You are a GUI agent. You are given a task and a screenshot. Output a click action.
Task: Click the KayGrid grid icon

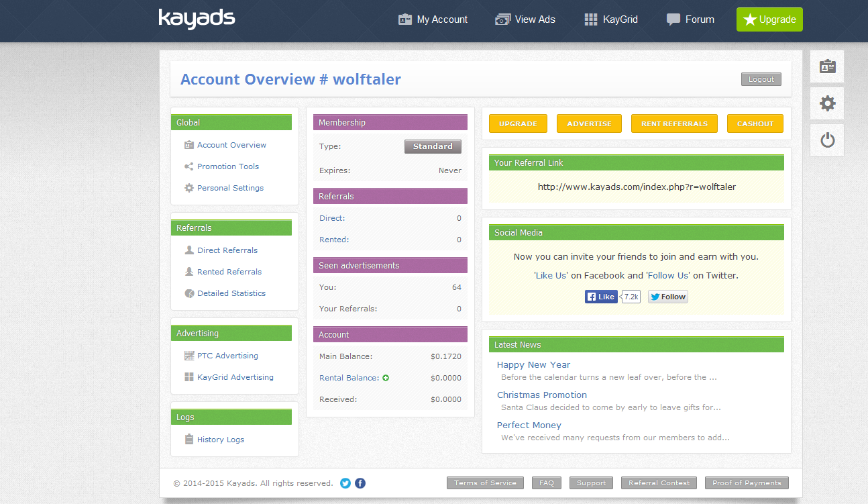pos(591,19)
